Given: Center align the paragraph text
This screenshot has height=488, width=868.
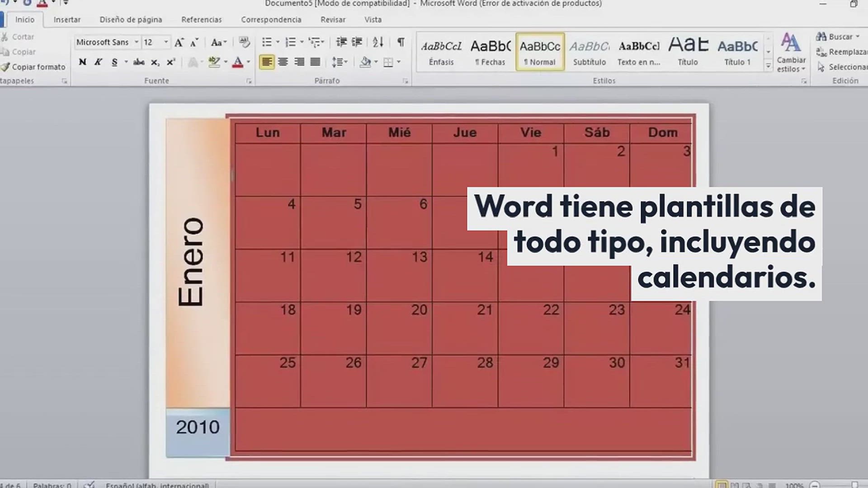Looking at the screenshot, I should tap(283, 62).
